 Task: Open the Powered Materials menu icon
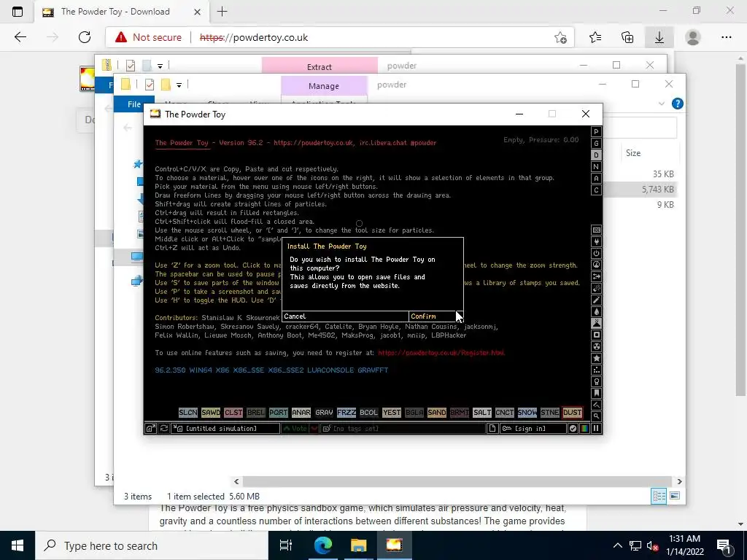[x=596, y=253]
